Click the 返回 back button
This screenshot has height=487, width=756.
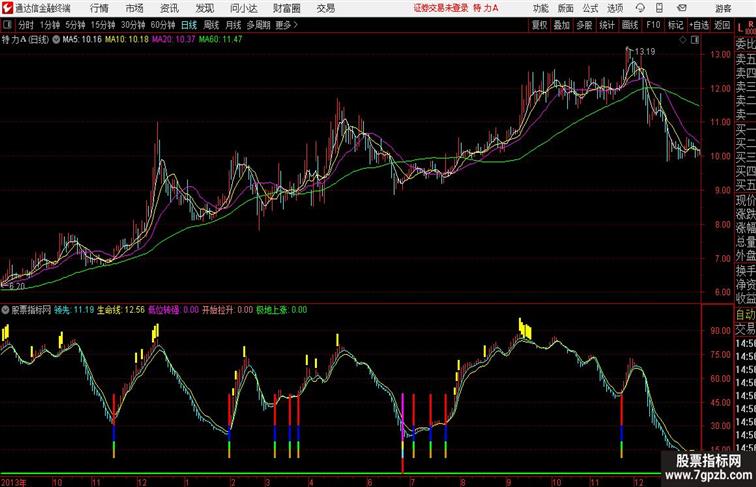pos(722,25)
